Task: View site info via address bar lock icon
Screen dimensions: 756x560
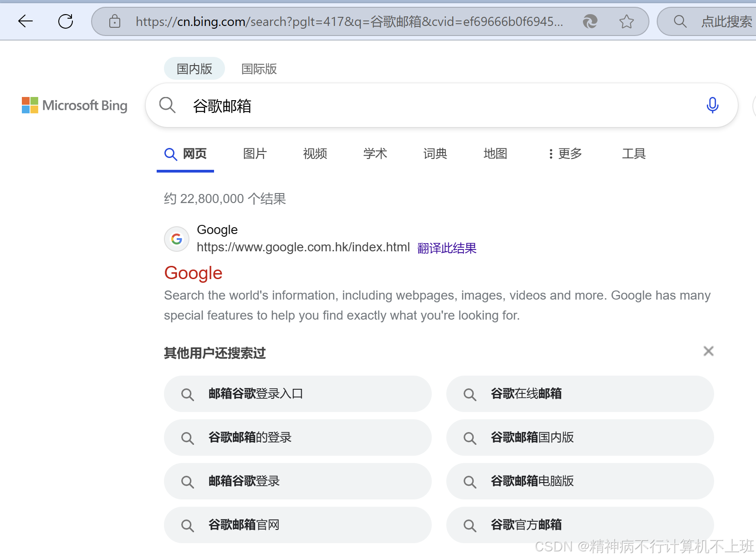Action: pyautogui.click(x=115, y=21)
